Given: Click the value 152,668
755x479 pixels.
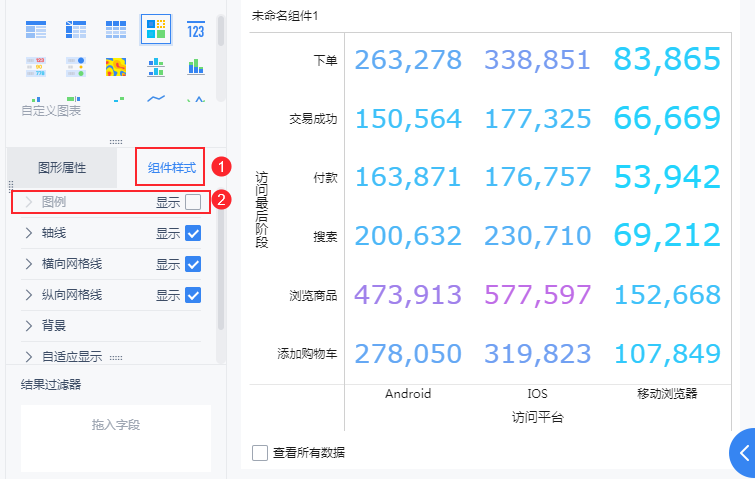Looking at the screenshot, I should [x=667, y=295].
